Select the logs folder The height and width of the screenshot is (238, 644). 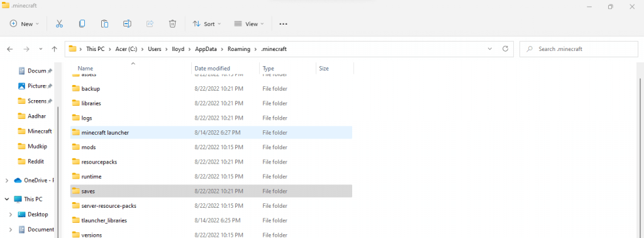click(x=211, y=118)
